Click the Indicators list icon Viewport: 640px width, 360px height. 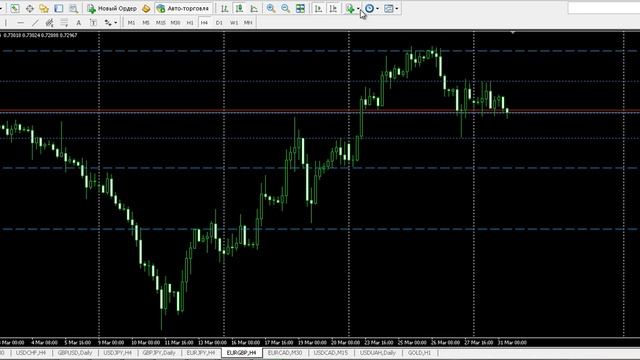[x=350, y=8]
